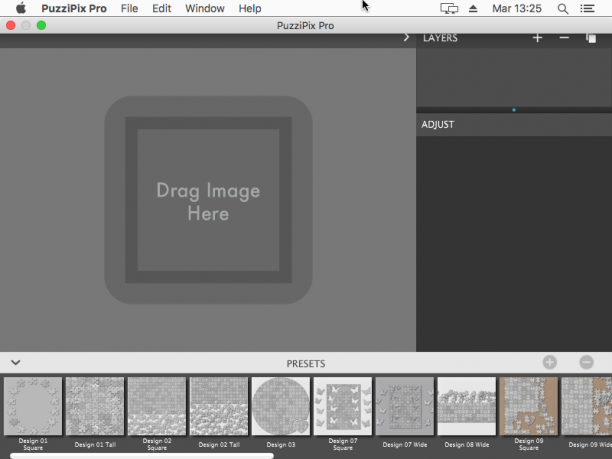Open the Edit menu
The image size is (612, 459).
coord(162,9)
